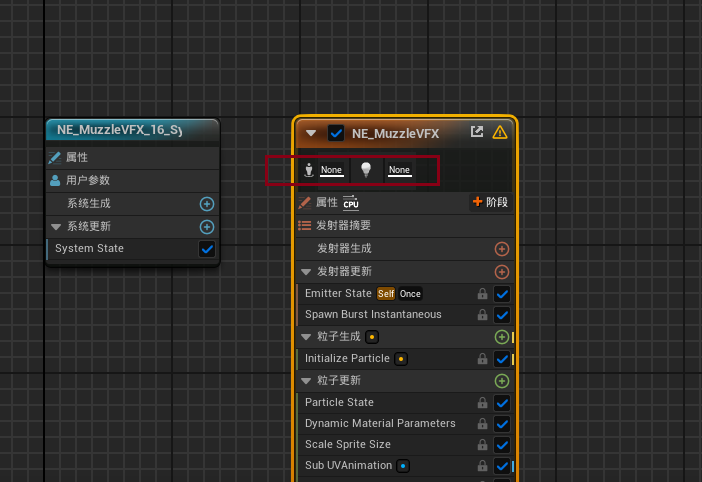
Task: Add module to 粒子更新 with green plus
Action: 501,381
